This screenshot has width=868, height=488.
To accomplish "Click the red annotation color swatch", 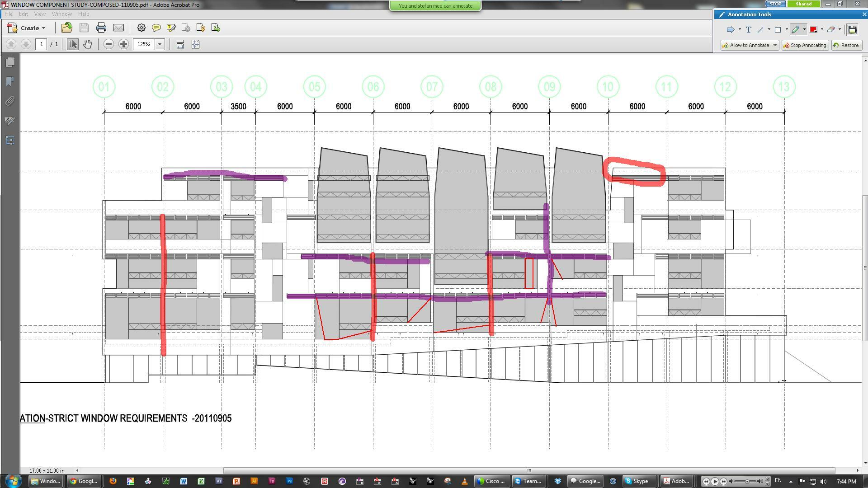I will tap(813, 30).
